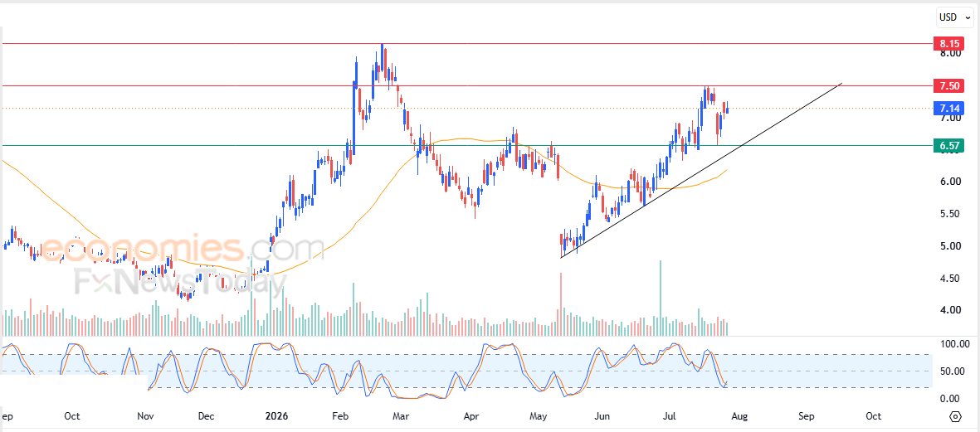The height and width of the screenshot is (432, 980).
Task: Click the 2026 label on time axis
Action: [277, 415]
